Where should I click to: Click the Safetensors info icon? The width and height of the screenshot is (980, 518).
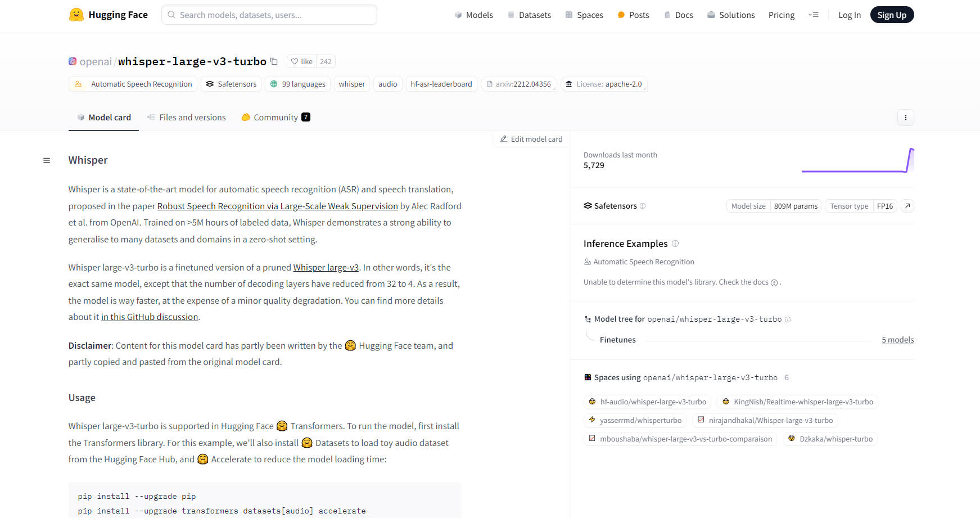pyautogui.click(x=643, y=206)
